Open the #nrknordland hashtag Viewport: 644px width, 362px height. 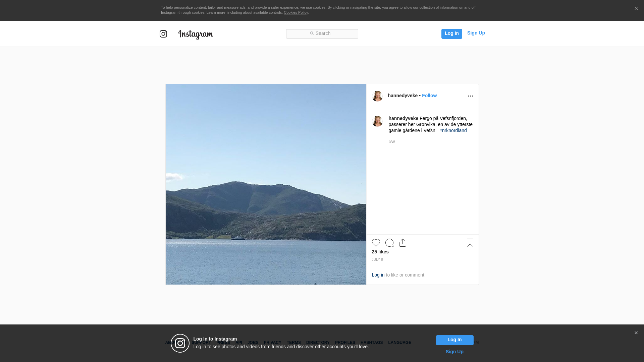453,130
